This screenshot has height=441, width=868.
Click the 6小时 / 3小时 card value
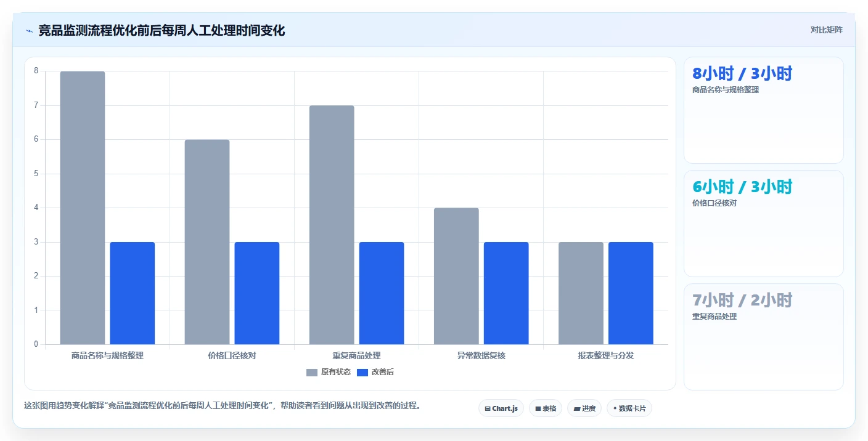(742, 187)
